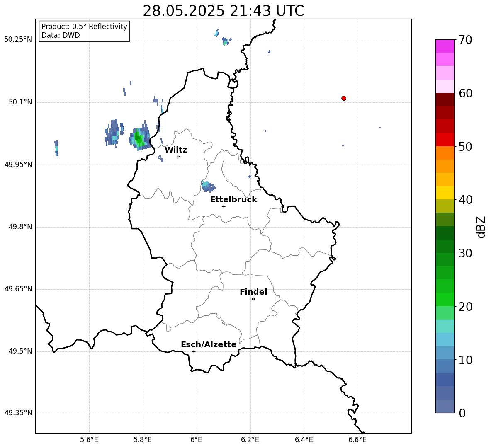The height and width of the screenshot is (448, 491).
Task: Click the colorbar tick label 50
Action: (465, 147)
